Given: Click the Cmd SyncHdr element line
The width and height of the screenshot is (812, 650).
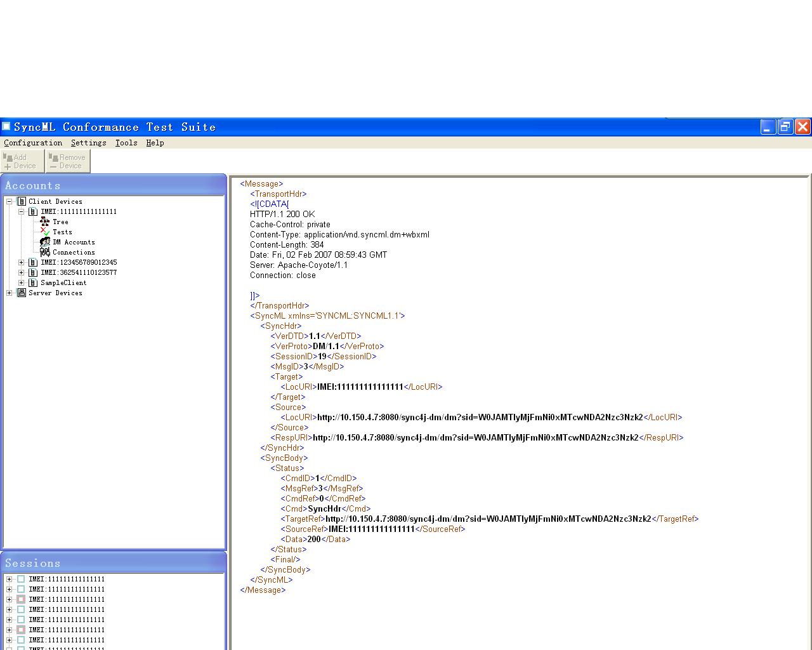Looking at the screenshot, I should click(325, 508).
